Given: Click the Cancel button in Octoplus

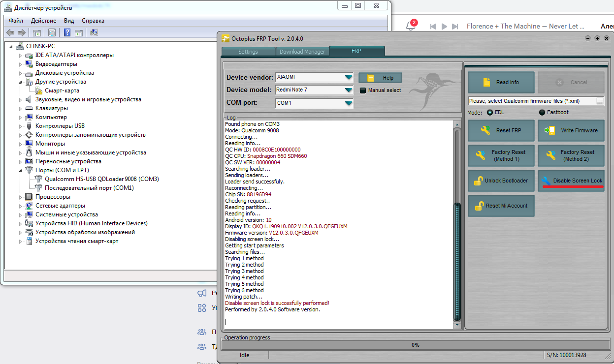Looking at the screenshot, I should [571, 82].
